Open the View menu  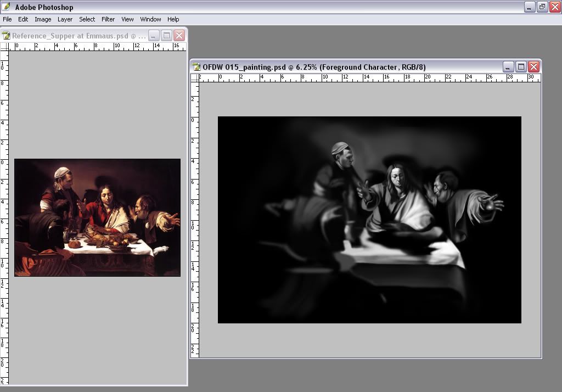pyautogui.click(x=127, y=19)
